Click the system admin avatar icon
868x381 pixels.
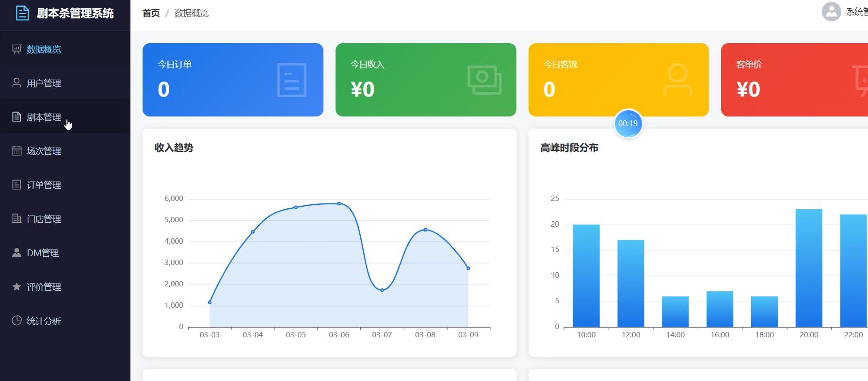click(x=831, y=12)
